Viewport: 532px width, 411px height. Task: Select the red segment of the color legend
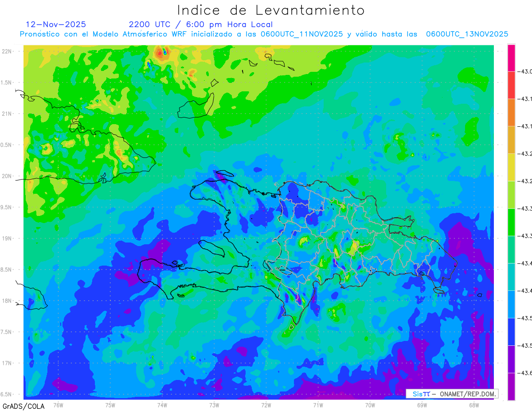click(511, 85)
